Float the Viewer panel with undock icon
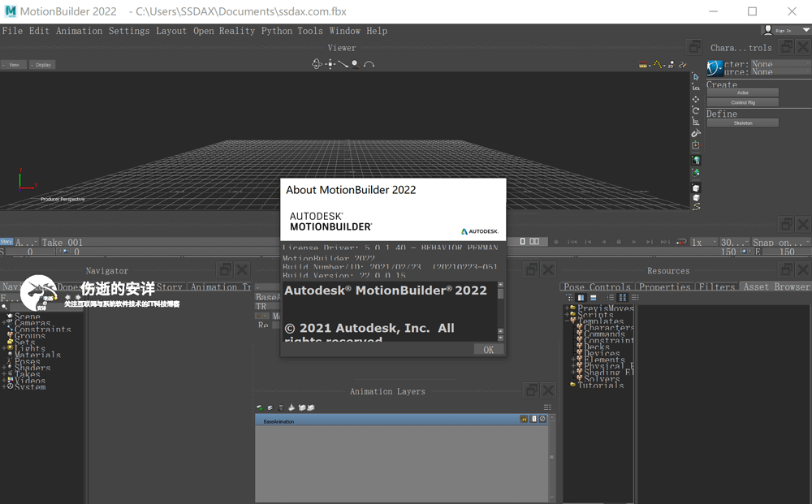The width and height of the screenshot is (812, 504). click(694, 47)
